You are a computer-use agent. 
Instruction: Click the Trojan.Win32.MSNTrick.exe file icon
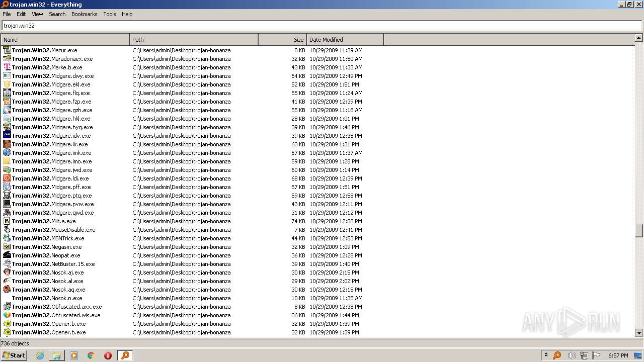7,238
